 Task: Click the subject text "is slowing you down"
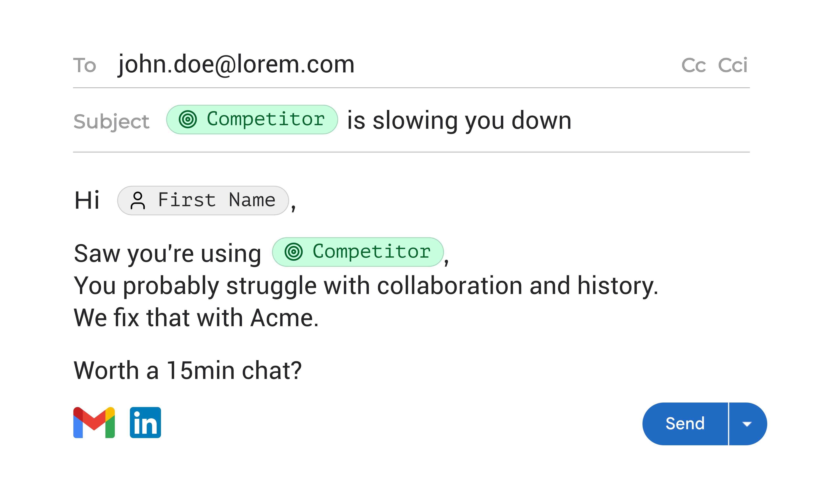(459, 121)
